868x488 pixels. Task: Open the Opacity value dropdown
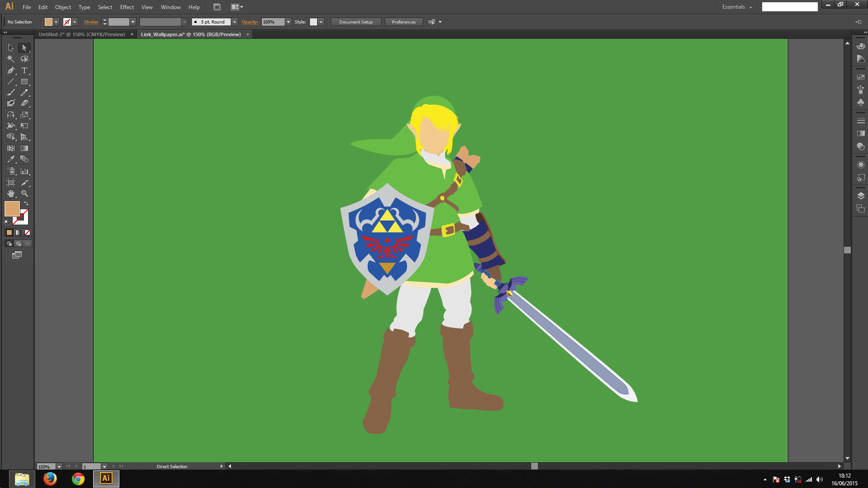[x=288, y=22]
